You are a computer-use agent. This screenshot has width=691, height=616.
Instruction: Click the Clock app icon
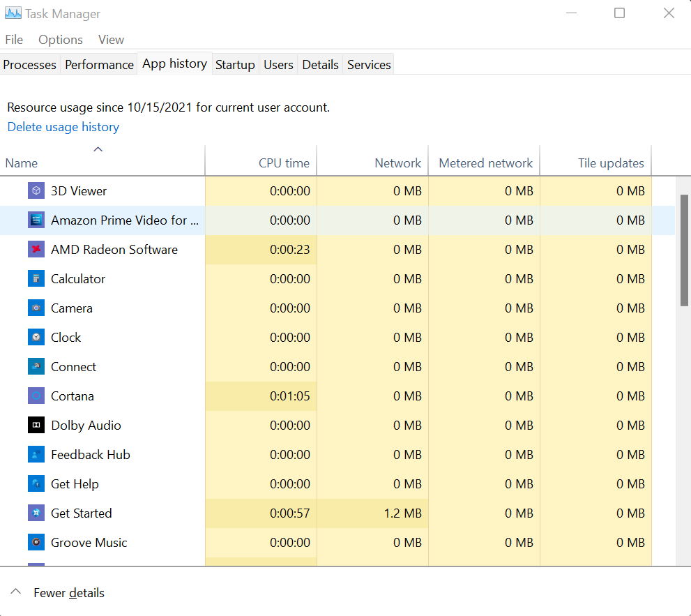coord(36,338)
